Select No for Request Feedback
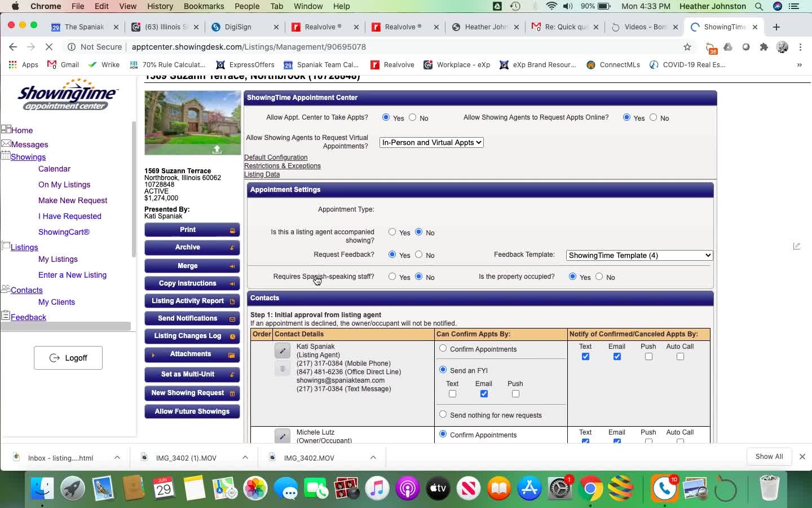The height and width of the screenshot is (508, 812). pyautogui.click(x=418, y=255)
